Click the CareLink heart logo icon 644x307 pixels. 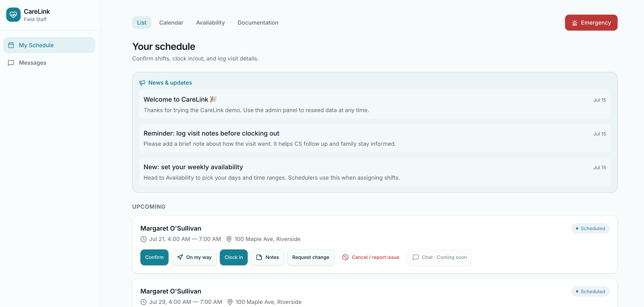tap(13, 15)
